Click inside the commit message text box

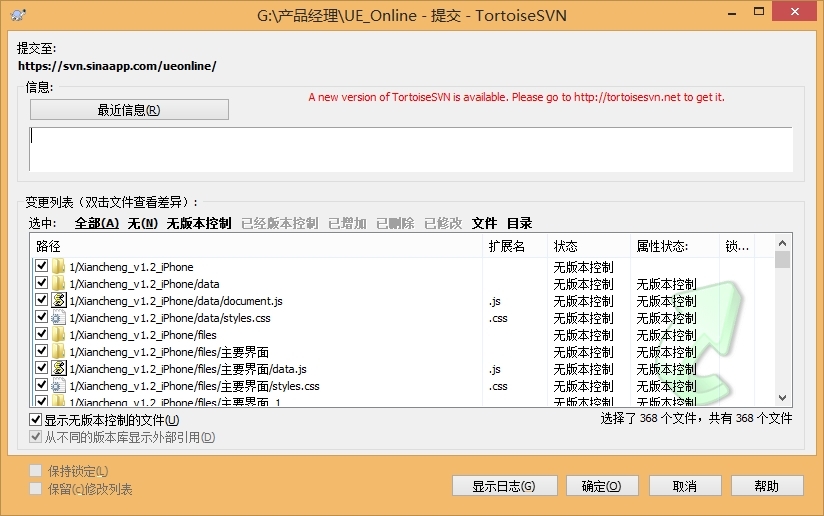(x=410, y=149)
